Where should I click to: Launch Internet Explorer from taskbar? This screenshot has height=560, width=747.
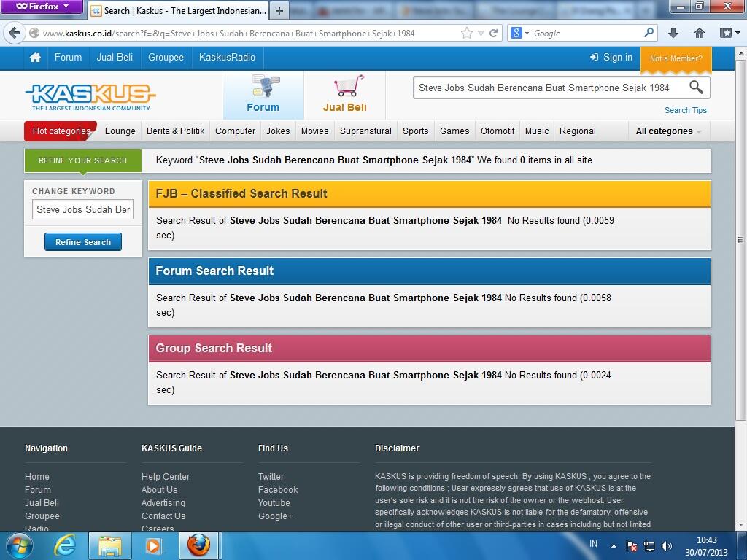point(64,545)
